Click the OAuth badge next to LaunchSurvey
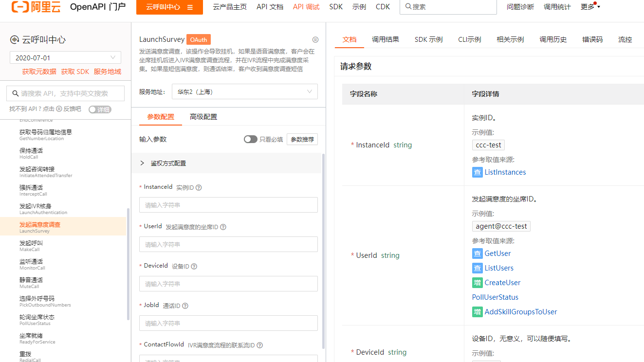 pos(199,39)
